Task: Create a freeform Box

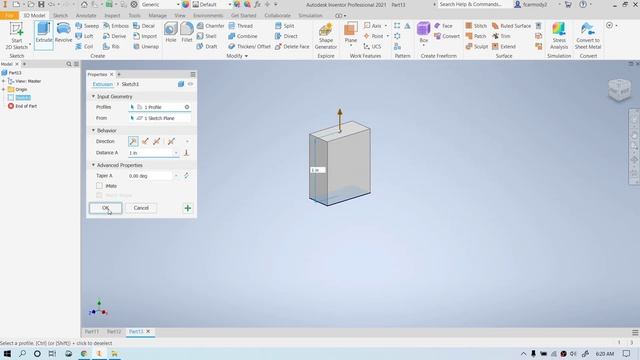Action: (x=424, y=33)
